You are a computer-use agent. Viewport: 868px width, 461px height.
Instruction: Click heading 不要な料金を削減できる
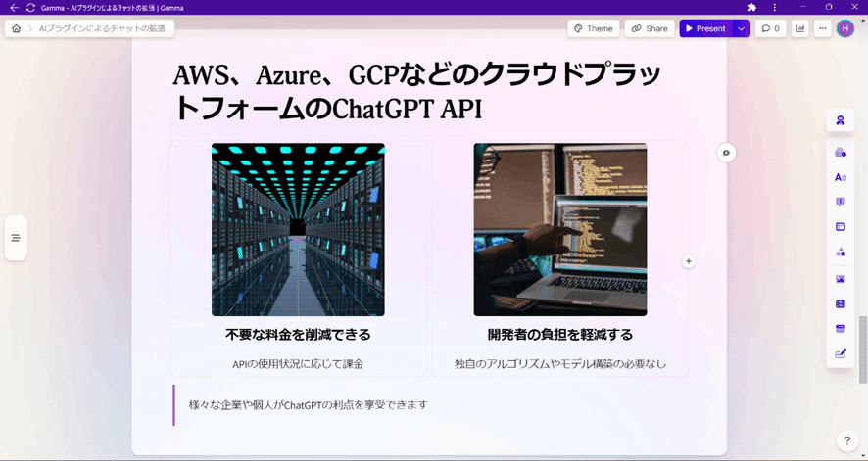tap(298, 335)
